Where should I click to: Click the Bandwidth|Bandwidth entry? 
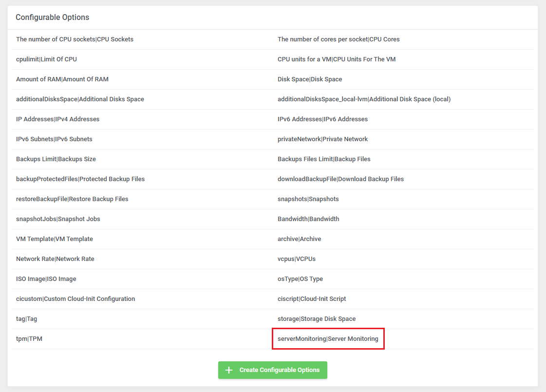[x=308, y=219]
